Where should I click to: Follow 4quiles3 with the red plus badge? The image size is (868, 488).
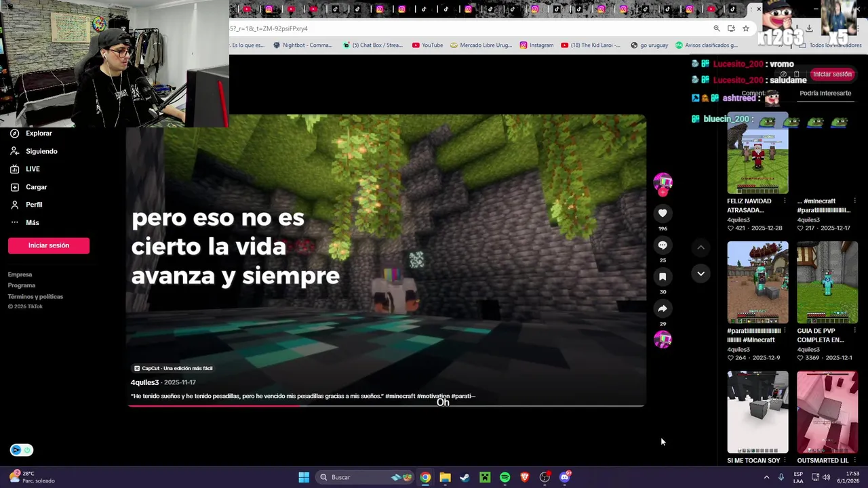pos(663,192)
